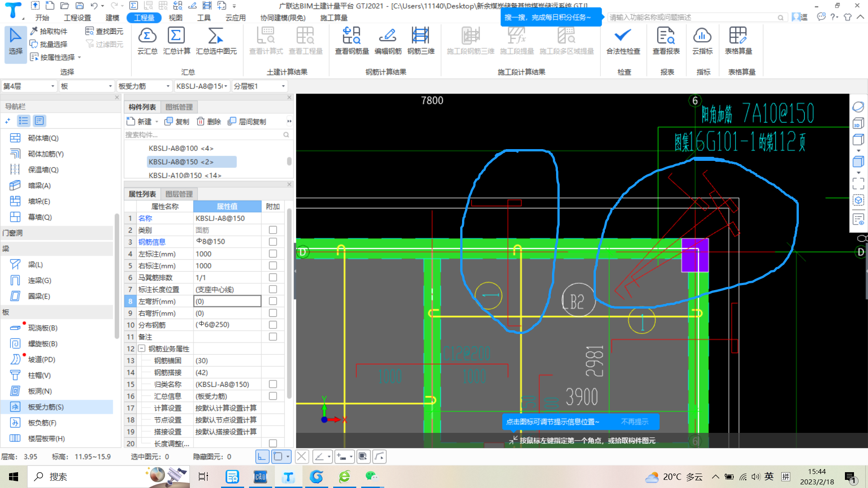
Task: Open the KBSLJ-A8@150 component dropdown
Action: [x=202, y=86]
